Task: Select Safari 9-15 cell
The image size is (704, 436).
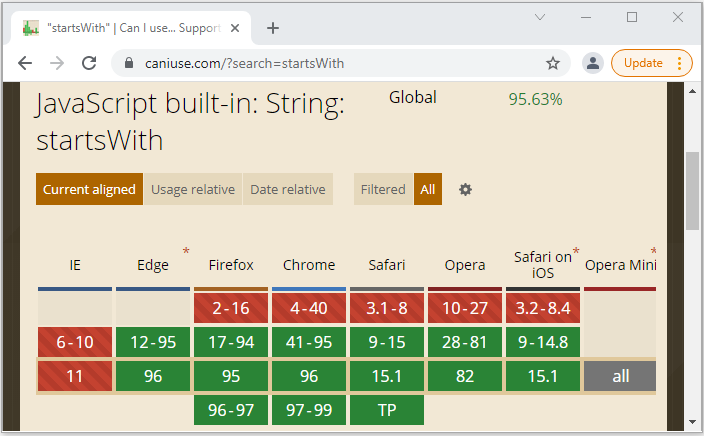Action: pyautogui.click(x=387, y=342)
